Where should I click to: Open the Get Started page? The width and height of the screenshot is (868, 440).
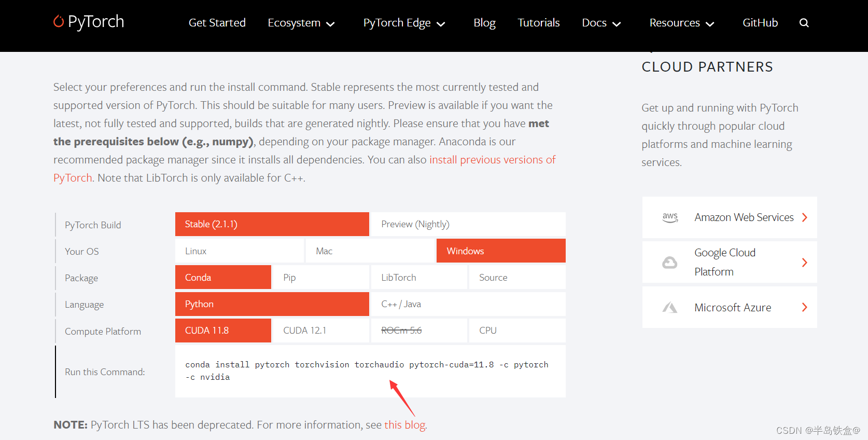[217, 23]
